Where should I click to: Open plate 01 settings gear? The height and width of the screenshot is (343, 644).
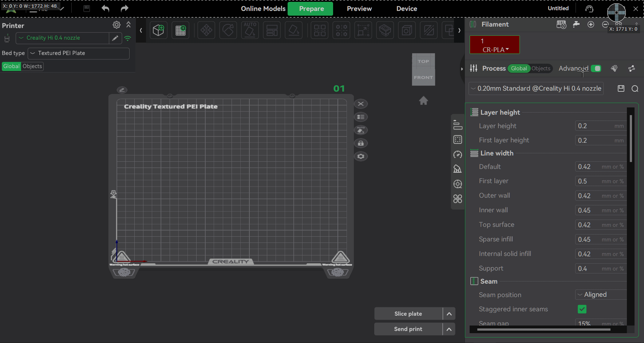(x=361, y=156)
